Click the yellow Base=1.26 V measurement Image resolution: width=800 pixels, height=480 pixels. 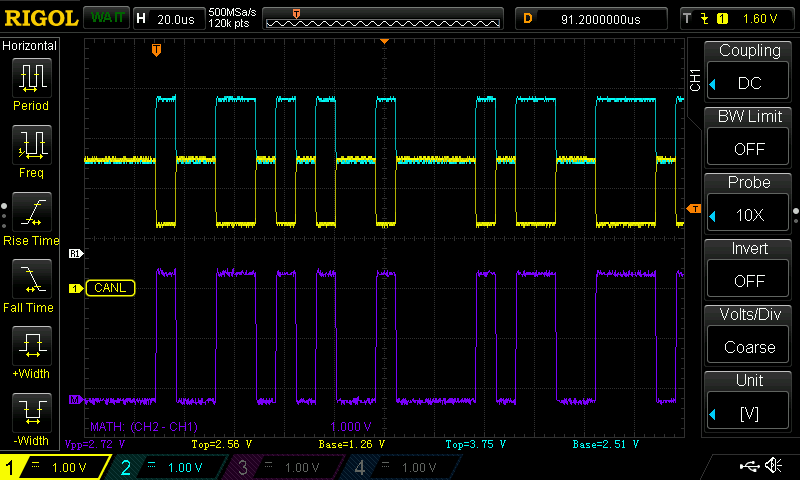pos(352,444)
